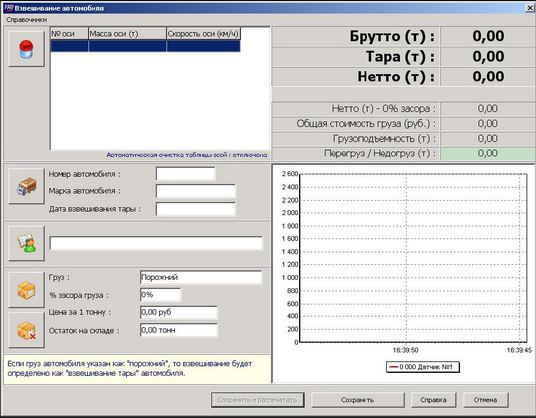
Task: Click the Сохранить и распечатать button
Action: [x=257, y=400]
